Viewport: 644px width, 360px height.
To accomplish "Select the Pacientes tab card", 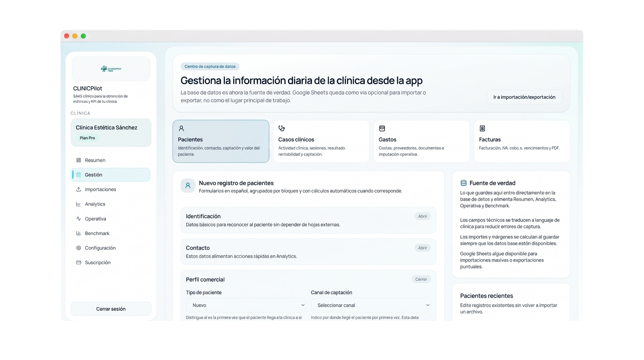I will (221, 141).
